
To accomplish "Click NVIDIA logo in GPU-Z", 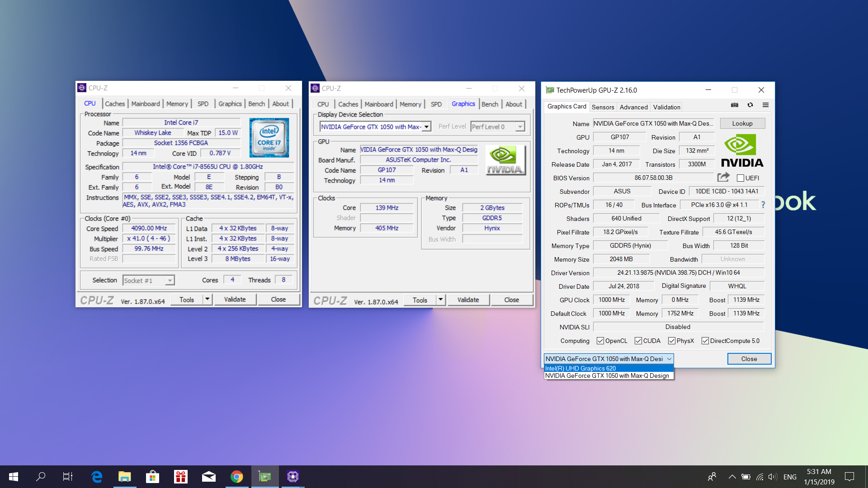I will click(x=742, y=151).
